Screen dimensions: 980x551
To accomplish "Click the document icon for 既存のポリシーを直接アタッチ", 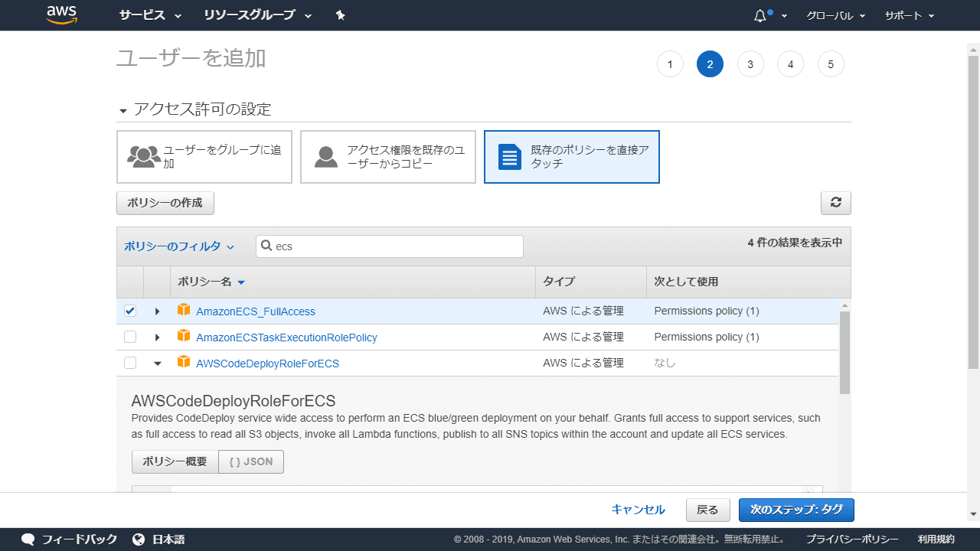I will (509, 157).
